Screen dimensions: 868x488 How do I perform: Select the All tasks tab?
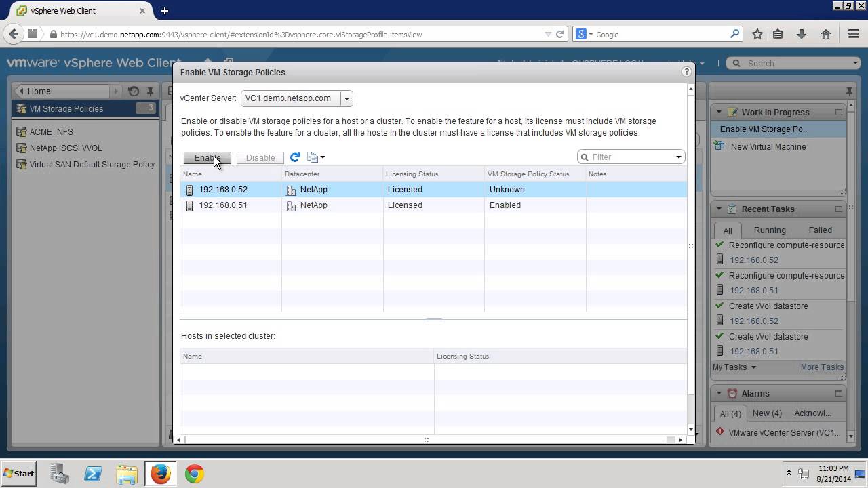pos(728,230)
